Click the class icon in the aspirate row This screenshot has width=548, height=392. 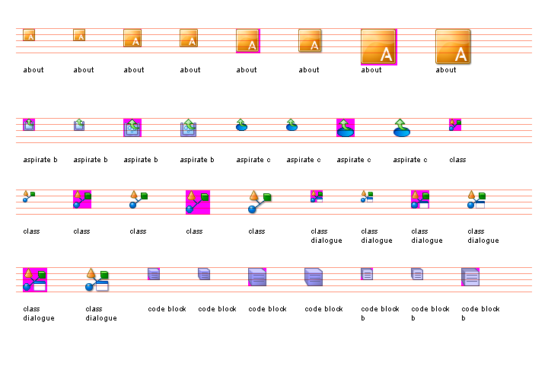click(x=455, y=124)
